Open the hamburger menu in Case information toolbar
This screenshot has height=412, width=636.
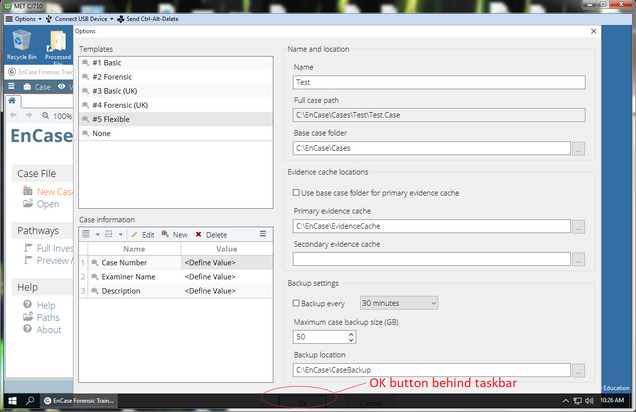[x=263, y=234]
